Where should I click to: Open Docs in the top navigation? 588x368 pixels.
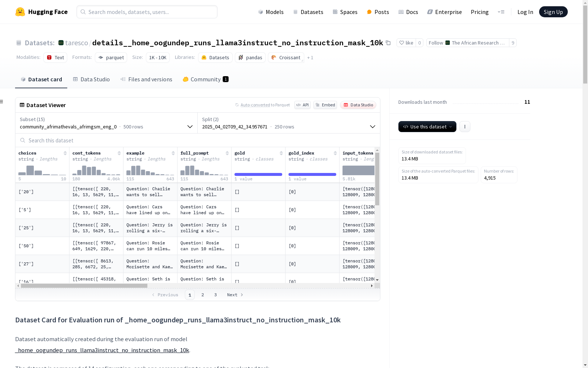[408, 12]
